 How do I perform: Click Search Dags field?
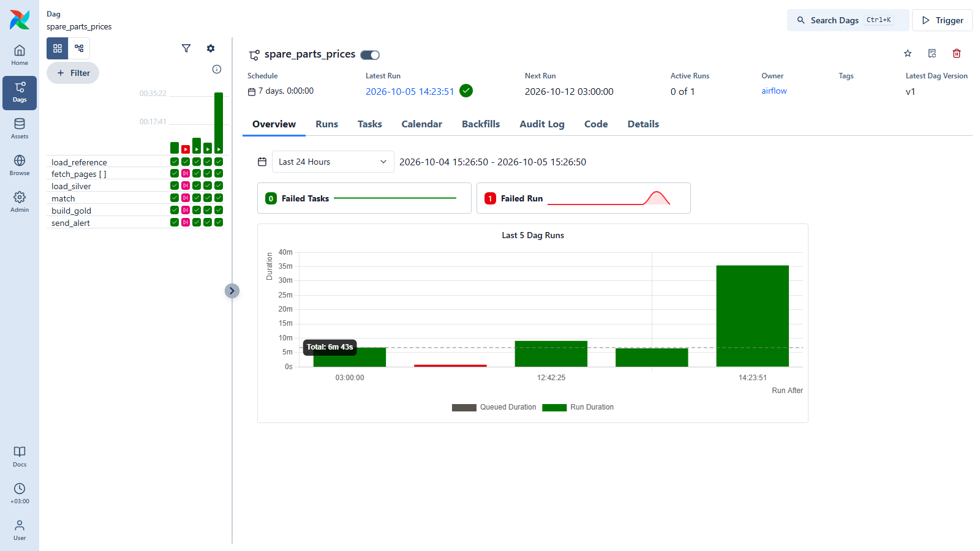coord(848,20)
